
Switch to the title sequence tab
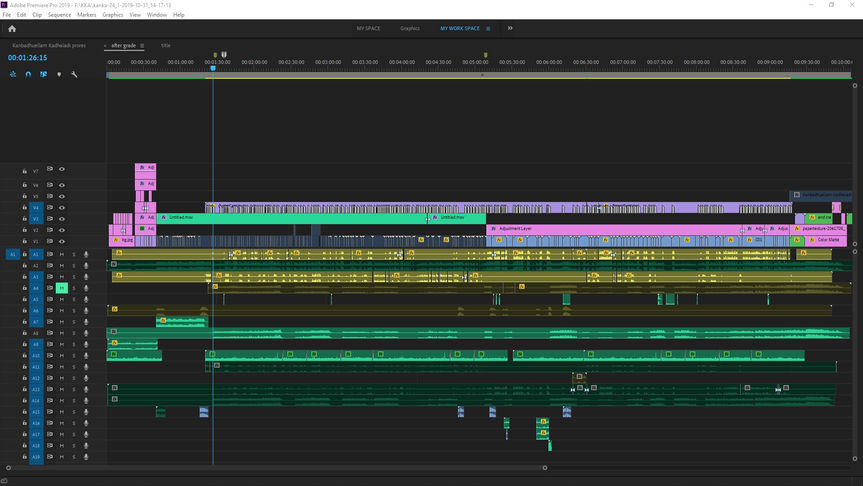[166, 46]
